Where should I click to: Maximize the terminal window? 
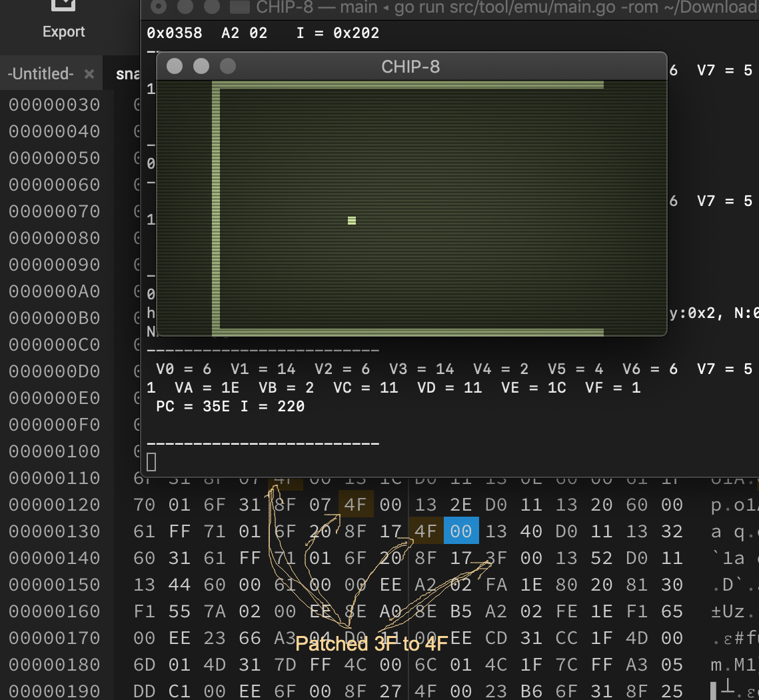pyautogui.click(x=212, y=7)
